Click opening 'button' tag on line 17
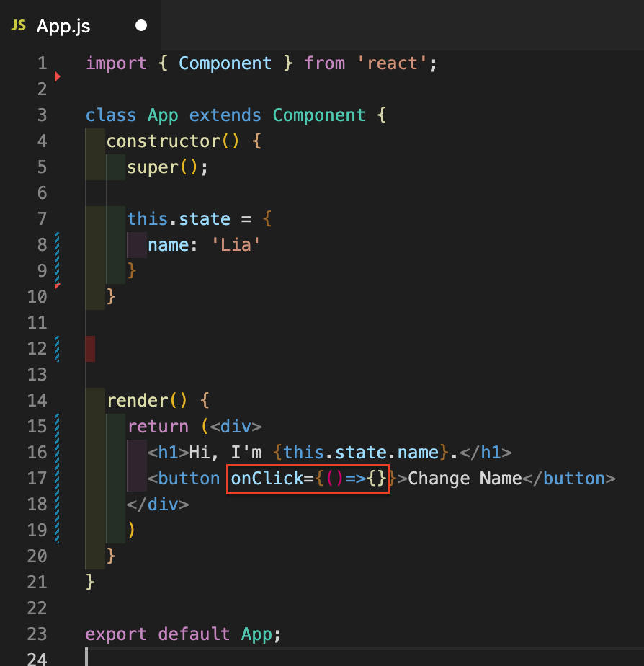 coord(184,479)
